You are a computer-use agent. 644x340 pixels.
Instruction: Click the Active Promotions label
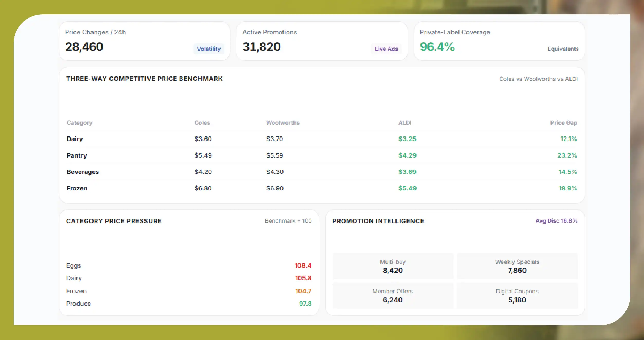click(270, 32)
